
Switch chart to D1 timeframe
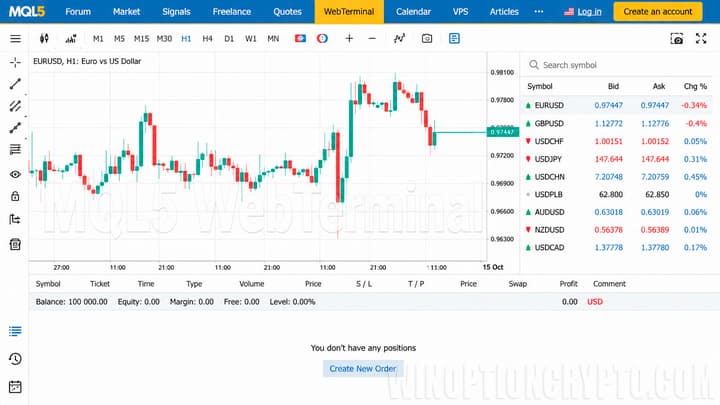(x=229, y=39)
